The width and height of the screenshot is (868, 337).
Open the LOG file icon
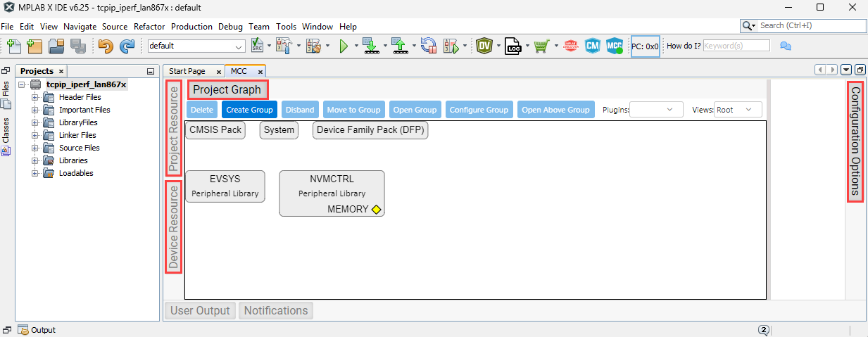click(x=512, y=46)
